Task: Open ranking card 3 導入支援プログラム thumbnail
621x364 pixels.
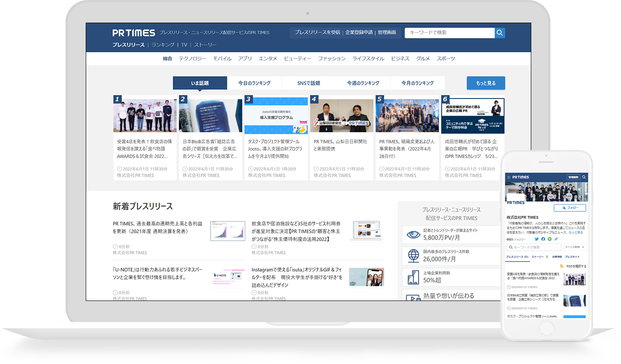Action: (x=276, y=115)
